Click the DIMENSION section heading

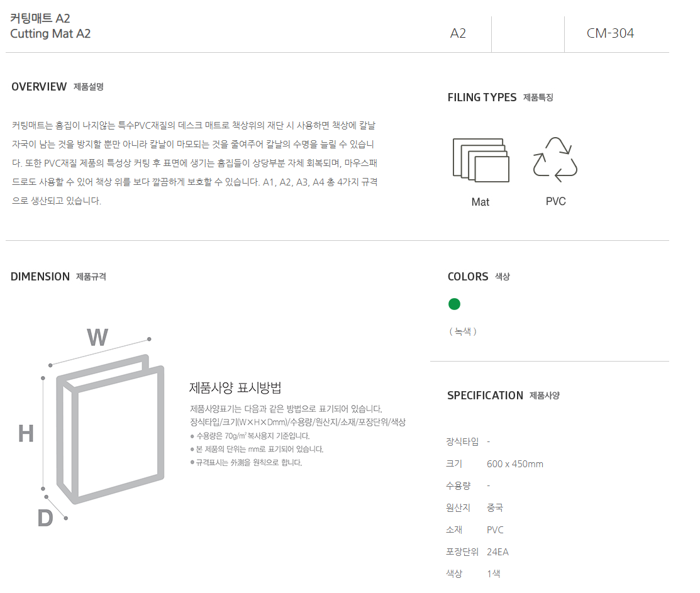[40, 277]
